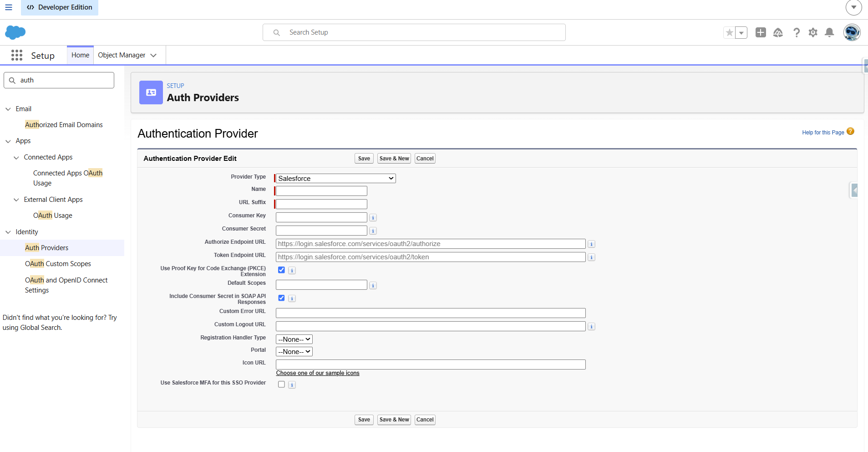Image resolution: width=868 pixels, height=452 pixels.
Task: Click the bottom Cancel button
Action: 425,420
